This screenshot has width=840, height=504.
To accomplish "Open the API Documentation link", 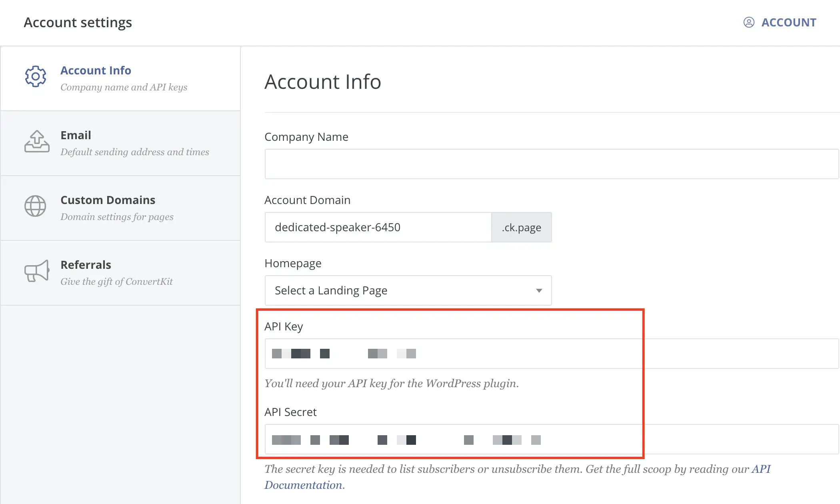I will (304, 485).
